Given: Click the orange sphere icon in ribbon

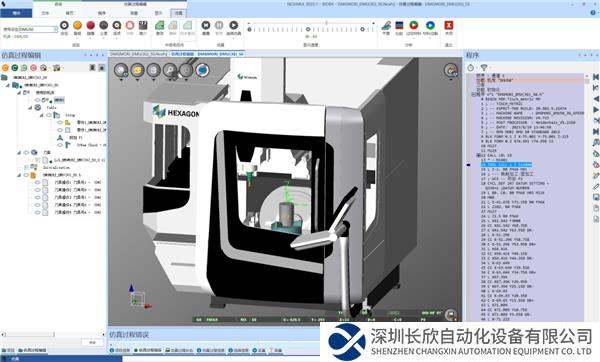Looking at the screenshot, I should (x=77, y=25).
